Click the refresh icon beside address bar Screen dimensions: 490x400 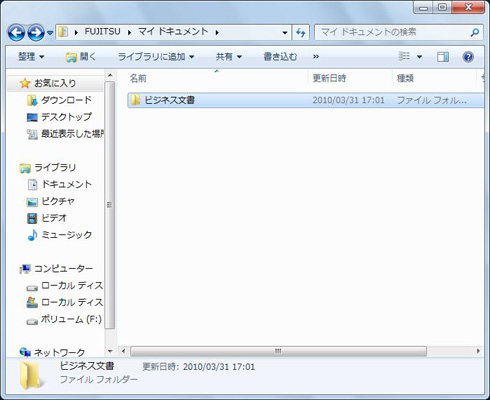coord(301,32)
